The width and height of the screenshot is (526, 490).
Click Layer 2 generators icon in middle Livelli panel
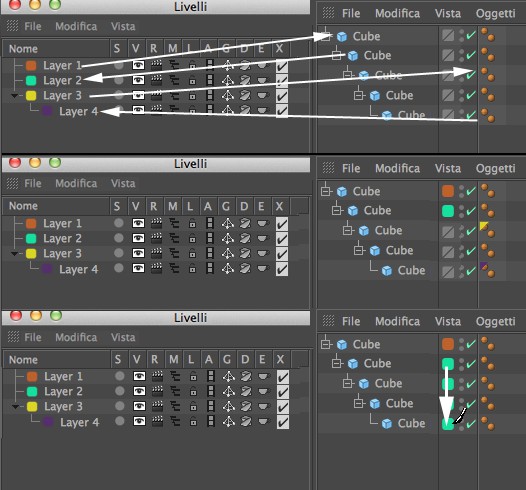pyautogui.click(x=227, y=238)
